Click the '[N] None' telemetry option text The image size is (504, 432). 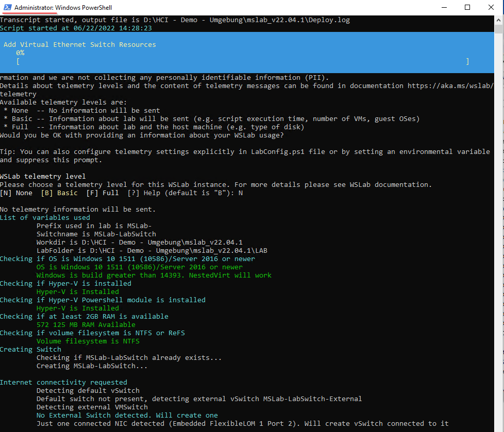(16, 193)
